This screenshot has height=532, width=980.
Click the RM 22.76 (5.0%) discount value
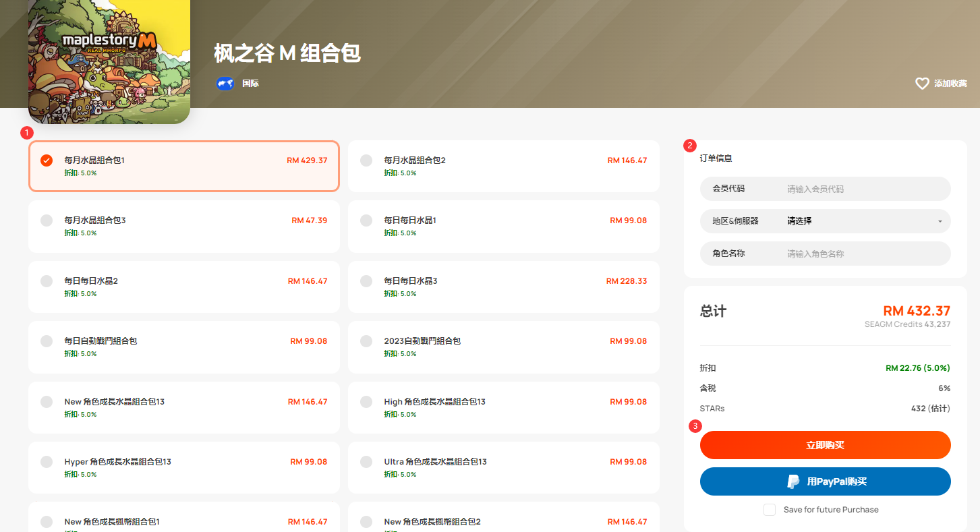(918, 368)
